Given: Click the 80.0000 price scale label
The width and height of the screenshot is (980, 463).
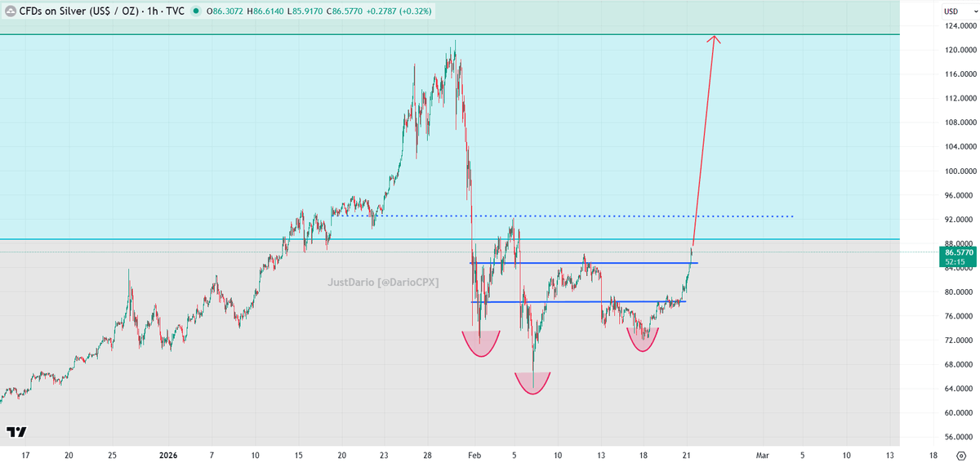Looking at the screenshot, I should pos(960,292).
